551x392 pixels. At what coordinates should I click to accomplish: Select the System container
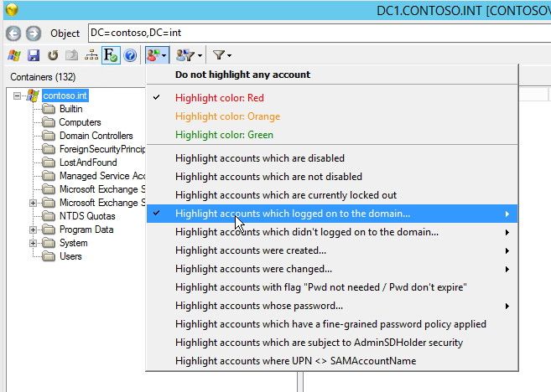74,243
